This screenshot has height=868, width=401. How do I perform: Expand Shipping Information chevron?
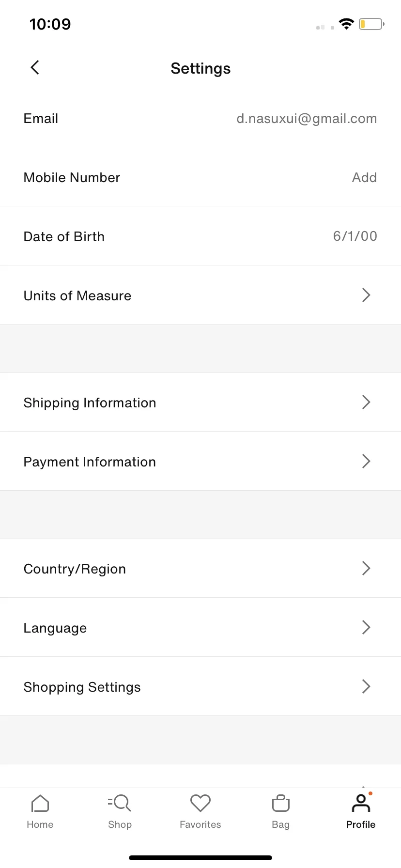tap(366, 402)
